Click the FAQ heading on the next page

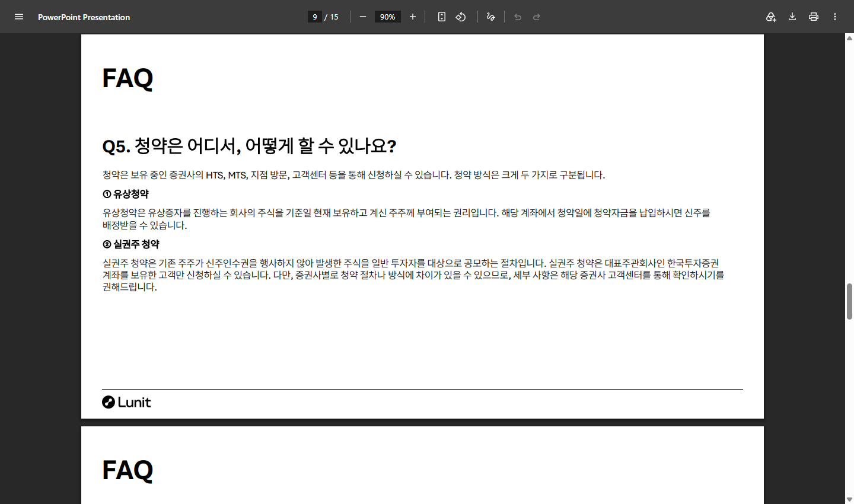click(x=128, y=470)
